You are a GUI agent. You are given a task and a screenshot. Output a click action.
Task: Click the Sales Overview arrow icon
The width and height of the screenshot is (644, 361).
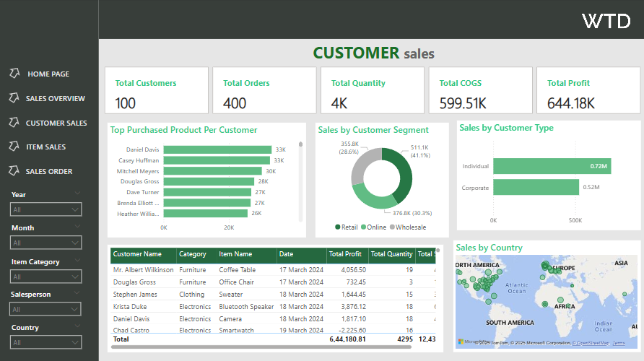[x=14, y=98]
